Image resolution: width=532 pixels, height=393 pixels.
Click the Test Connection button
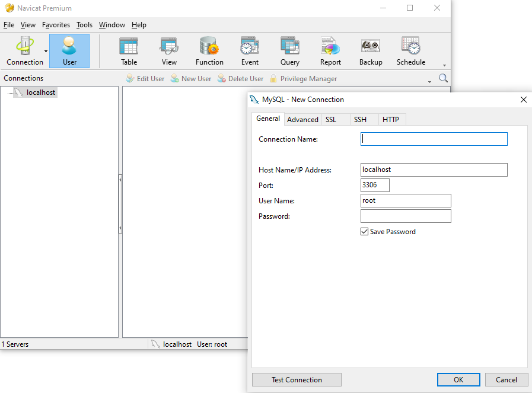point(297,380)
